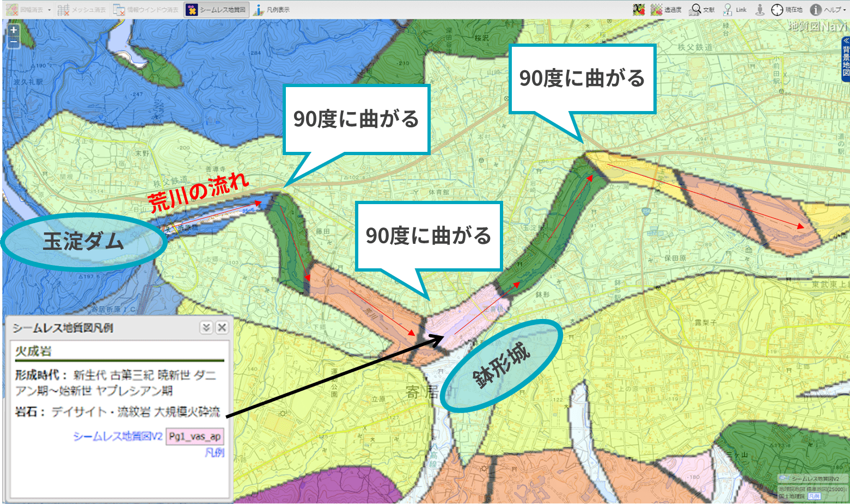Click the 地質図Navi logo text
The image size is (850, 504).
817,26
